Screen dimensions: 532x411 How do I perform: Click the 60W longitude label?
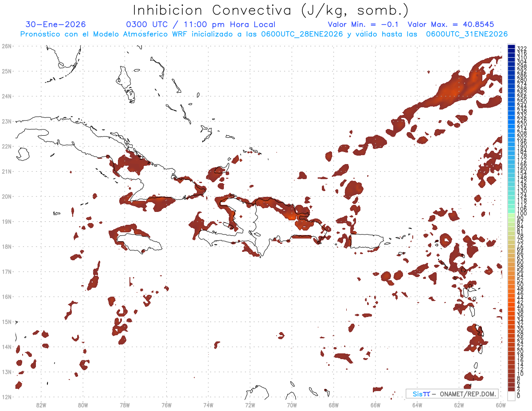point(501,404)
